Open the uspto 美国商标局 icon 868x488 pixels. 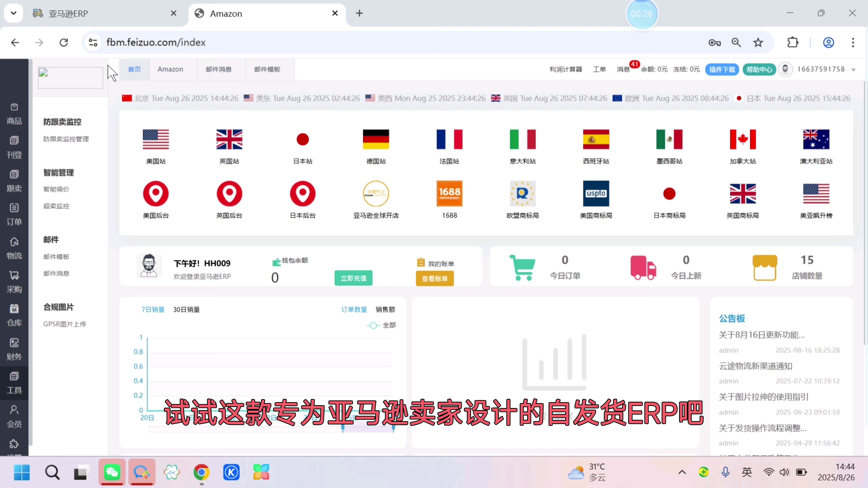[x=596, y=194]
